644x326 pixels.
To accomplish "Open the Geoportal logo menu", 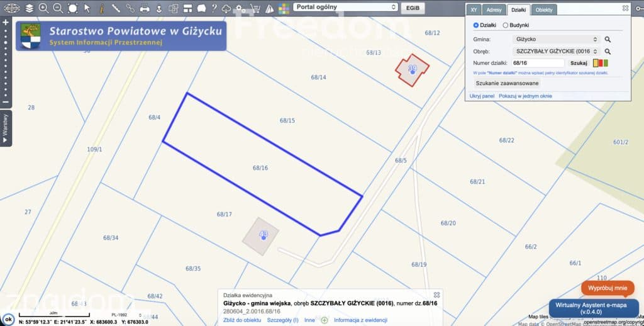I will pyautogui.click(x=11, y=8).
